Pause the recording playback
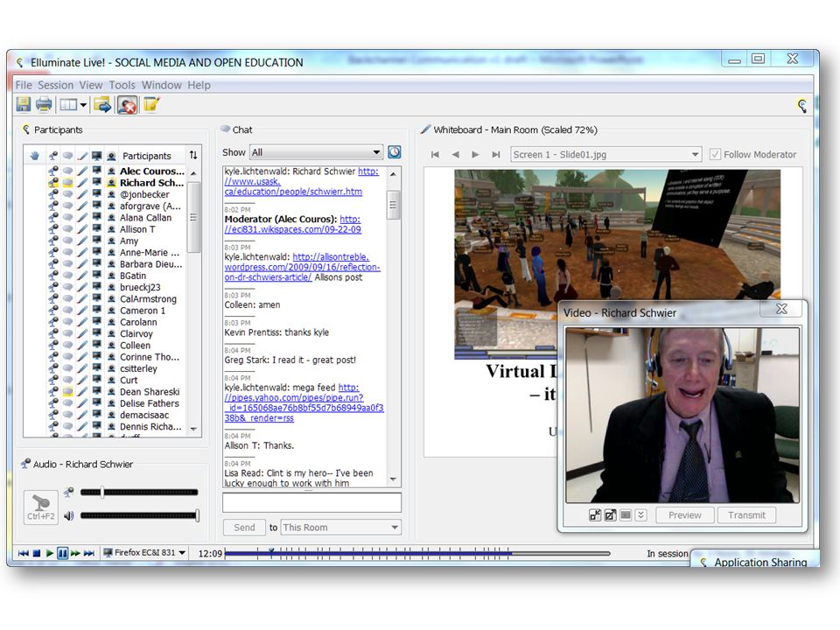 coord(63,553)
